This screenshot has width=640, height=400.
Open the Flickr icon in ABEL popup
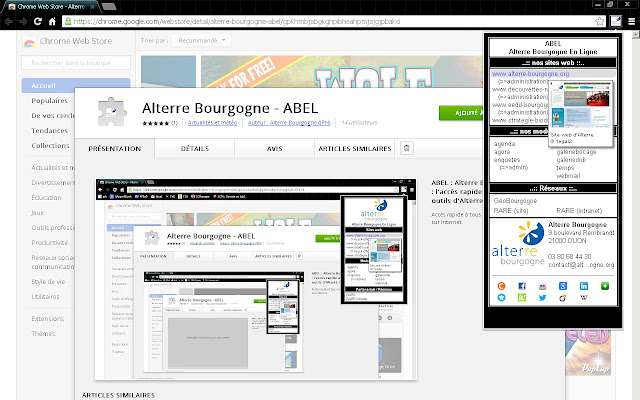click(x=542, y=287)
